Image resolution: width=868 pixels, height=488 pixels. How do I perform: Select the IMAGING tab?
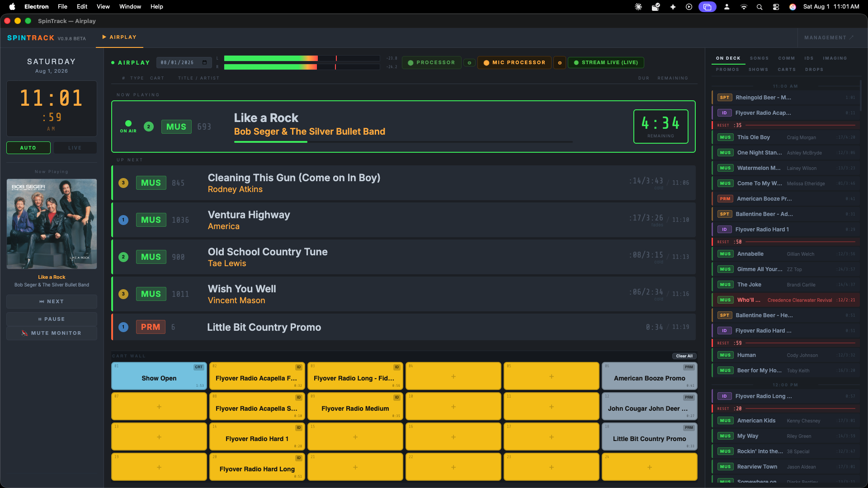pyautogui.click(x=835, y=58)
